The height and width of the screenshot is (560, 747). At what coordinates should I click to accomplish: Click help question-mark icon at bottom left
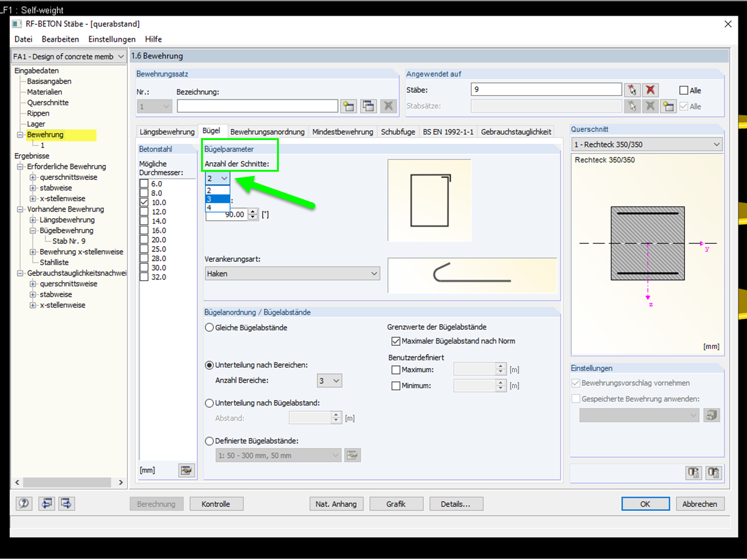[x=24, y=504]
